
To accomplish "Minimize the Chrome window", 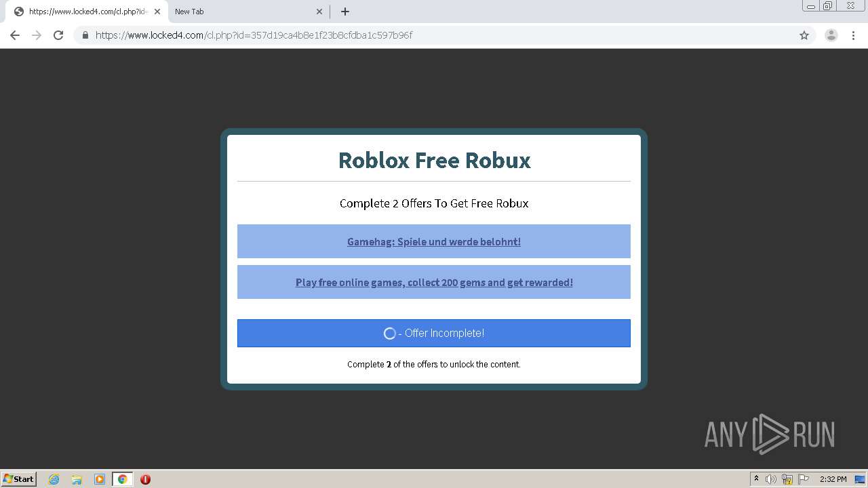I will click(x=811, y=6).
